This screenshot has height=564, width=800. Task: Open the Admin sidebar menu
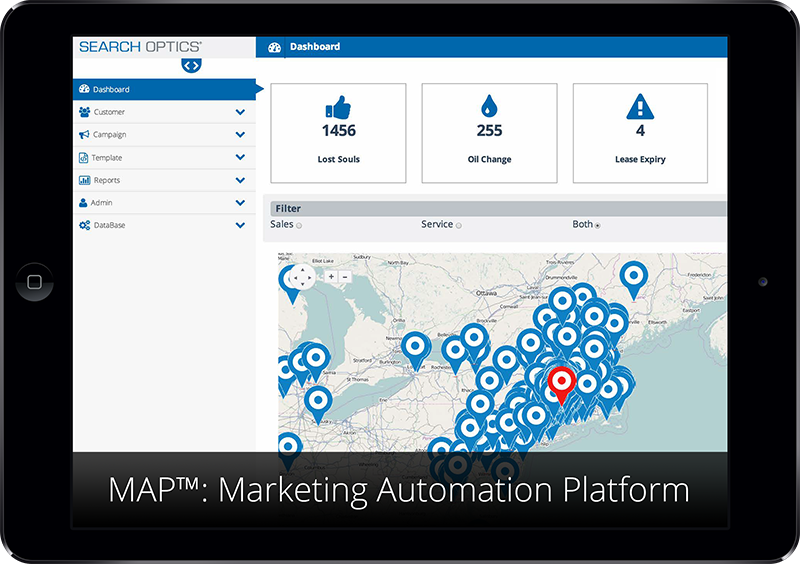(101, 203)
